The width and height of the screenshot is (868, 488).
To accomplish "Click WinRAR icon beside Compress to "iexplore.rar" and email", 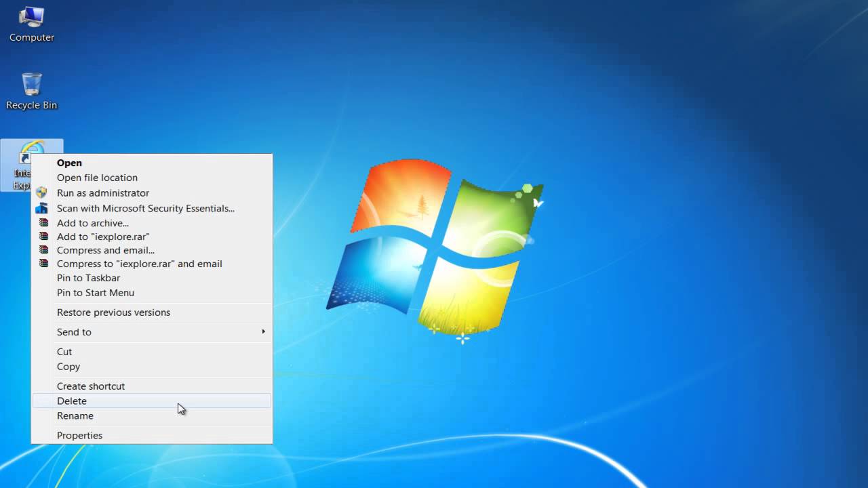I will pyautogui.click(x=43, y=264).
